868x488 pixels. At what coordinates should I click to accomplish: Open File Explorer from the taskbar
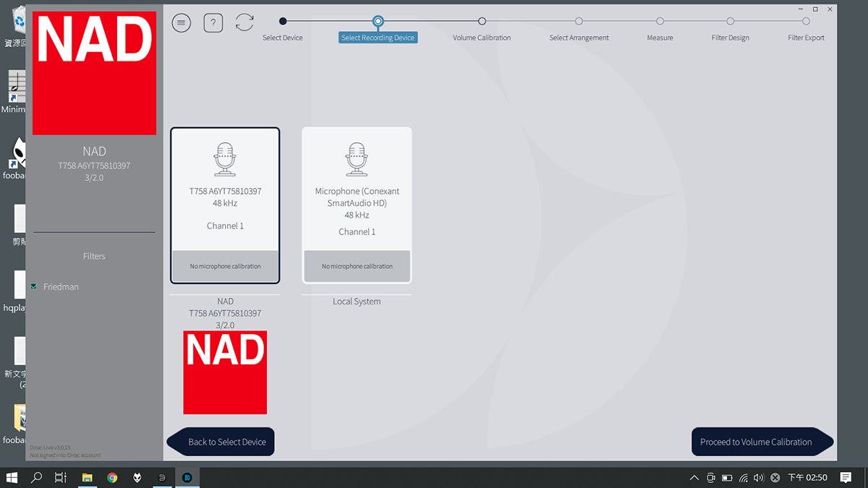pyautogui.click(x=87, y=477)
